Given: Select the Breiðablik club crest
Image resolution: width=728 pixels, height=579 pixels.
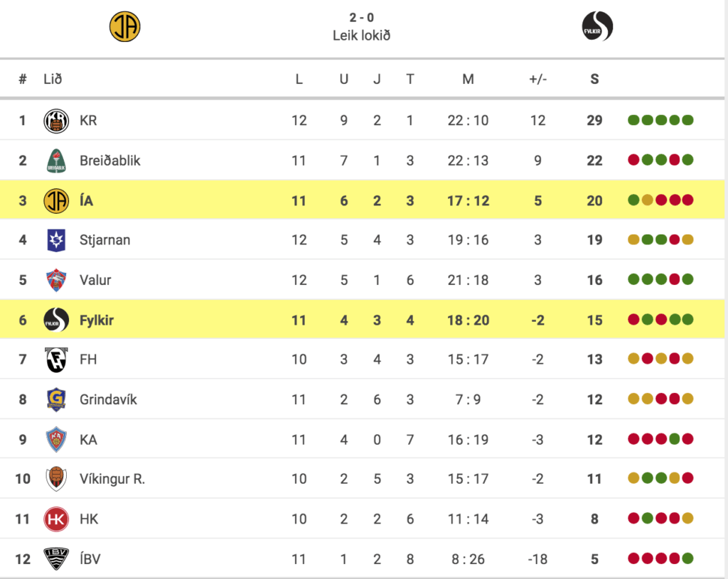Looking at the screenshot, I should tap(56, 161).
